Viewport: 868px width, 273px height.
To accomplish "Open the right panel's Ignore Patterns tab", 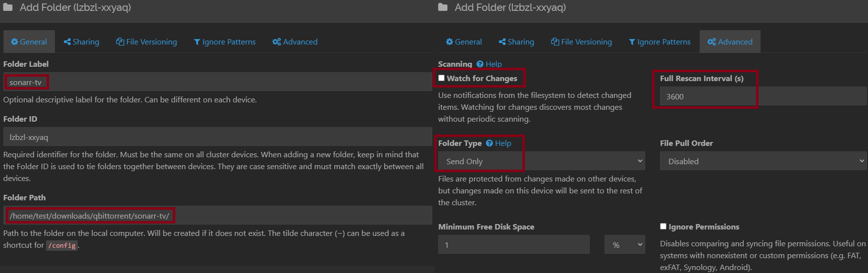I will point(660,42).
